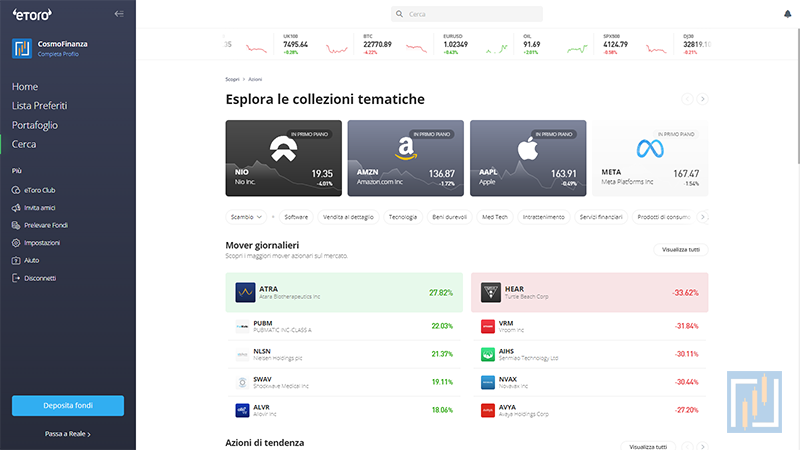Click the VRM stock logo
This screenshot has height=450, width=800.
(488, 326)
